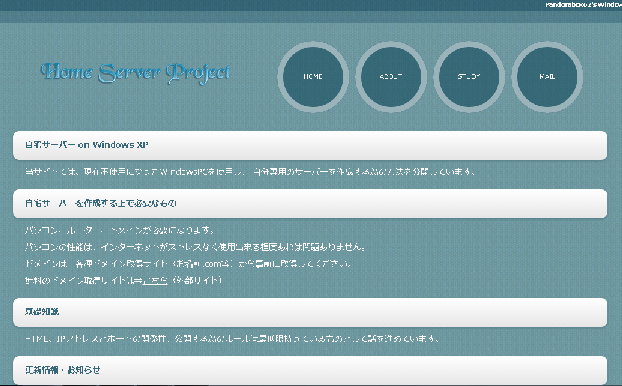Open the MAIL circle menu item
The height and width of the screenshot is (386, 622).
click(547, 77)
